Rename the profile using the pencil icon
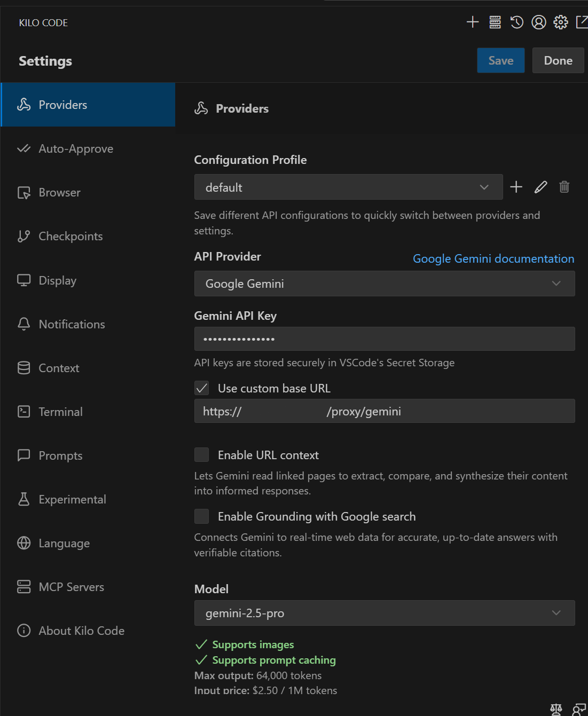This screenshot has height=716, width=588. (x=540, y=187)
